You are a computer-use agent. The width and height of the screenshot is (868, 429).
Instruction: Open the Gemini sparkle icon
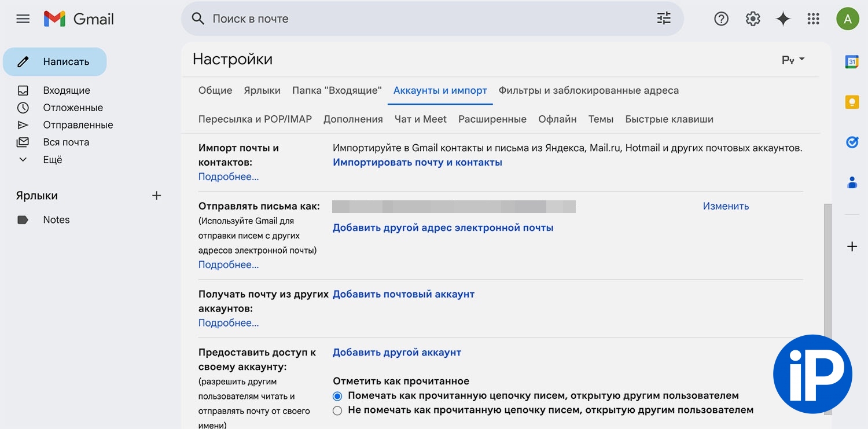[x=783, y=19]
